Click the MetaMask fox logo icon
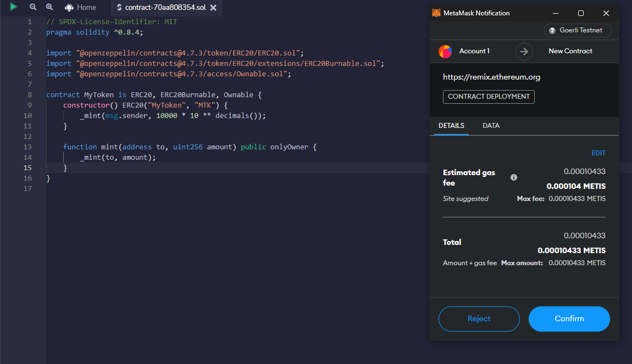The width and height of the screenshot is (632, 364). point(436,13)
